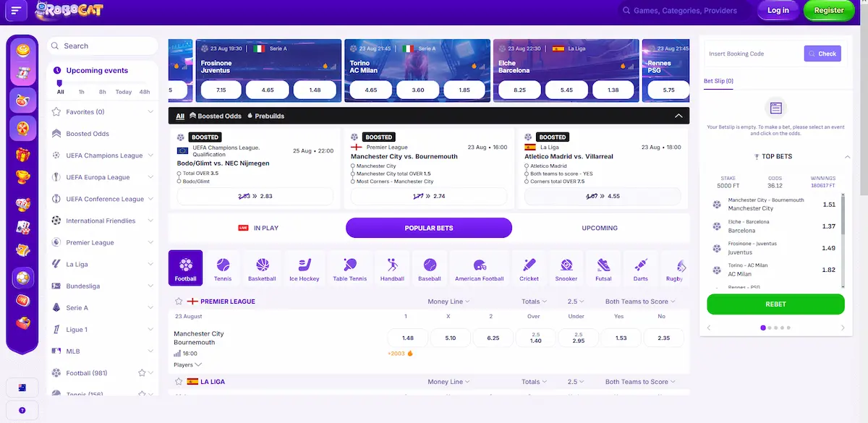Star Football (981) in the sidebar
The height and width of the screenshot is (423, 868).
click(x=142, y=373)
